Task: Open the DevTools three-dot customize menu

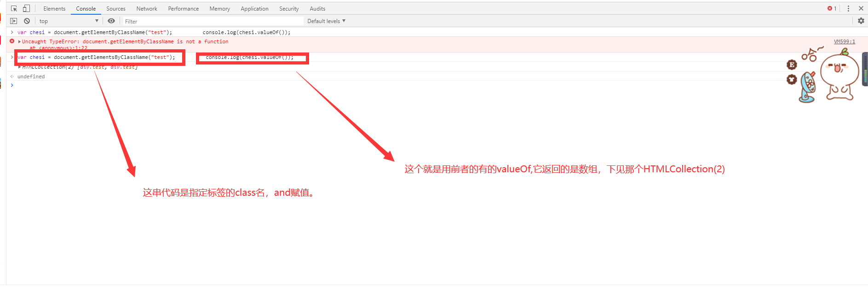Action: click(848, 8)
